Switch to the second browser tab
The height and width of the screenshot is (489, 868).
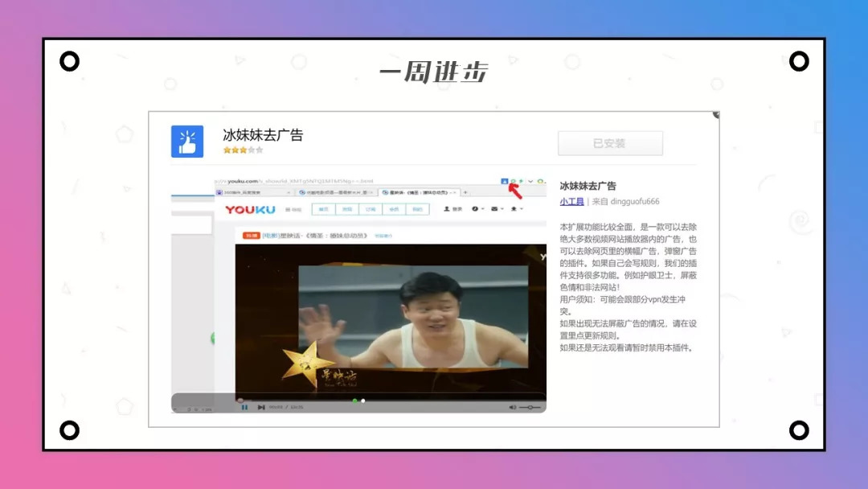[335, 192]
